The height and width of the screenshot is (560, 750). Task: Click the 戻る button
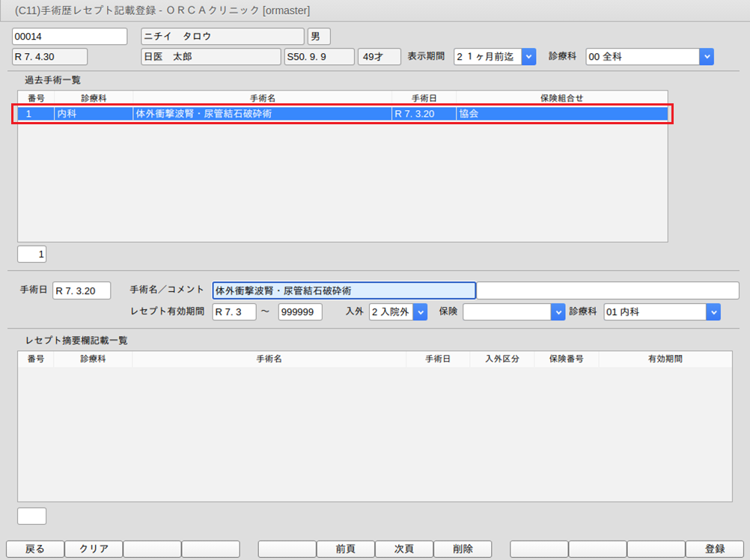(x=35, y=549)
